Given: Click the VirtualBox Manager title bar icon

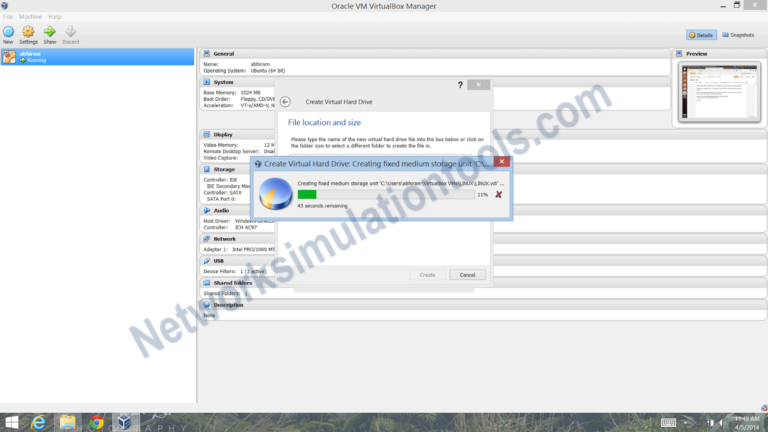Looking at the screenshot, I should coord(4,6).
